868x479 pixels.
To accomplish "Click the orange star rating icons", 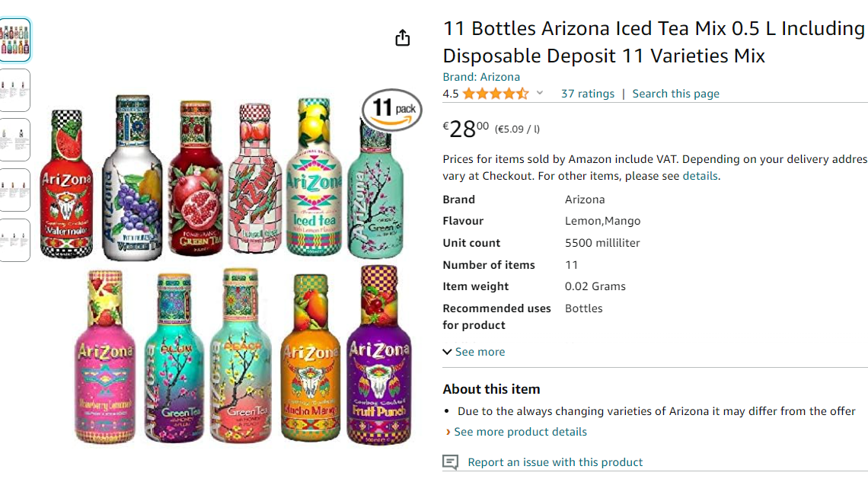I will coord(495,94).
